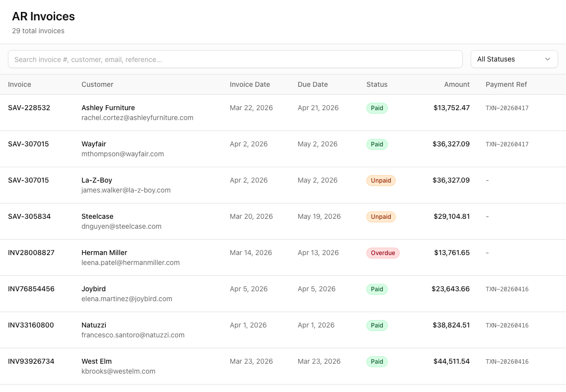This screenshot has height=392, width=566.
Task: Select invoice INV76854456
Action: pyautogui.click(x=31, y=289)
